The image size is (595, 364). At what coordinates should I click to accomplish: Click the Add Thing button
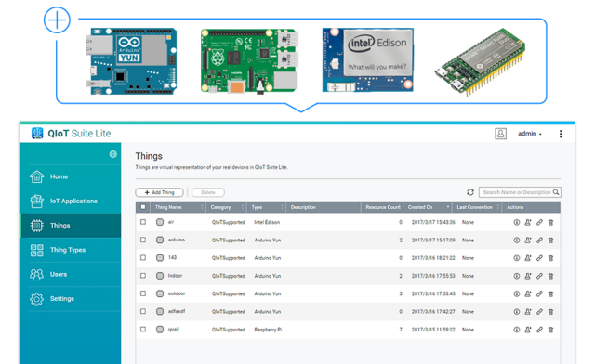[x=159, y=192]
